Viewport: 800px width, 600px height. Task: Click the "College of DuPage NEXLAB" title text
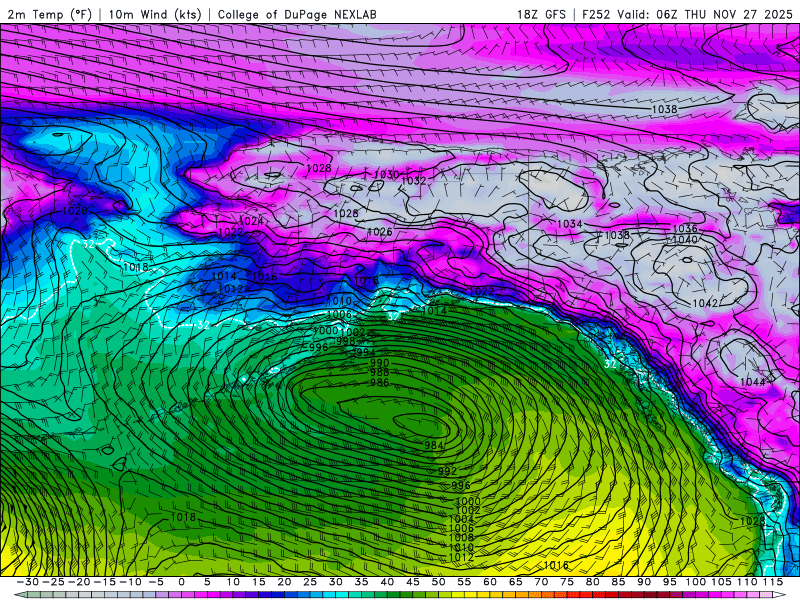pyautogui.click(x=297, y=14)
